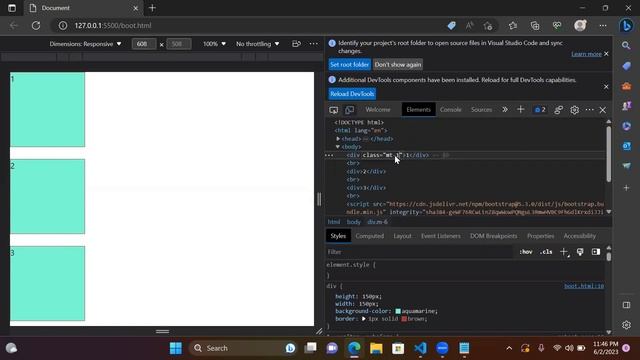
Task: Click Don't show again button
Action: [x=398, y=64]
